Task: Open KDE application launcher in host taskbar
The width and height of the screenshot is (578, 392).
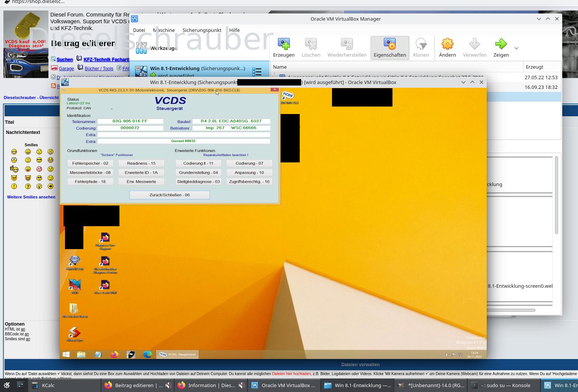Action: click(x=6, y=385)
